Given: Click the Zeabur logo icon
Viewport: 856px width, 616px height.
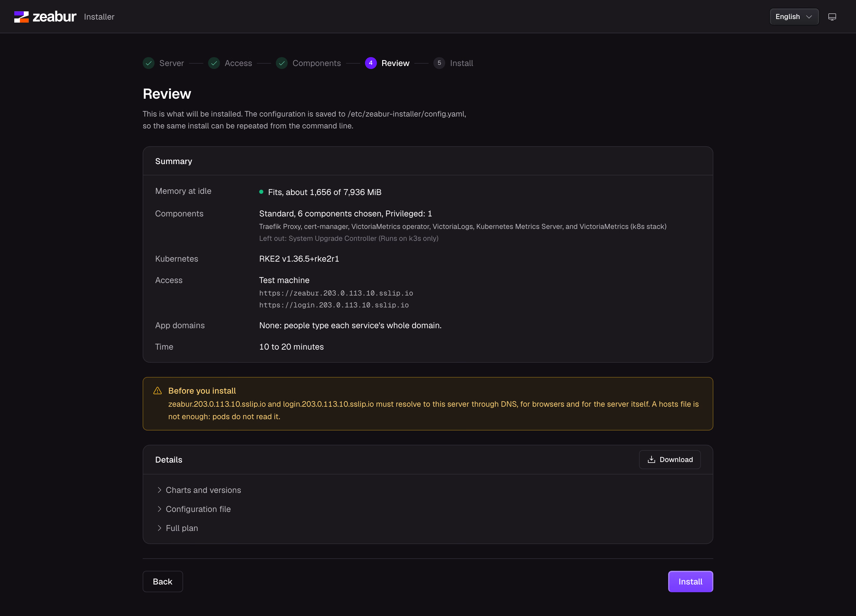Looking at the screenshot, I should pos(21,17).
